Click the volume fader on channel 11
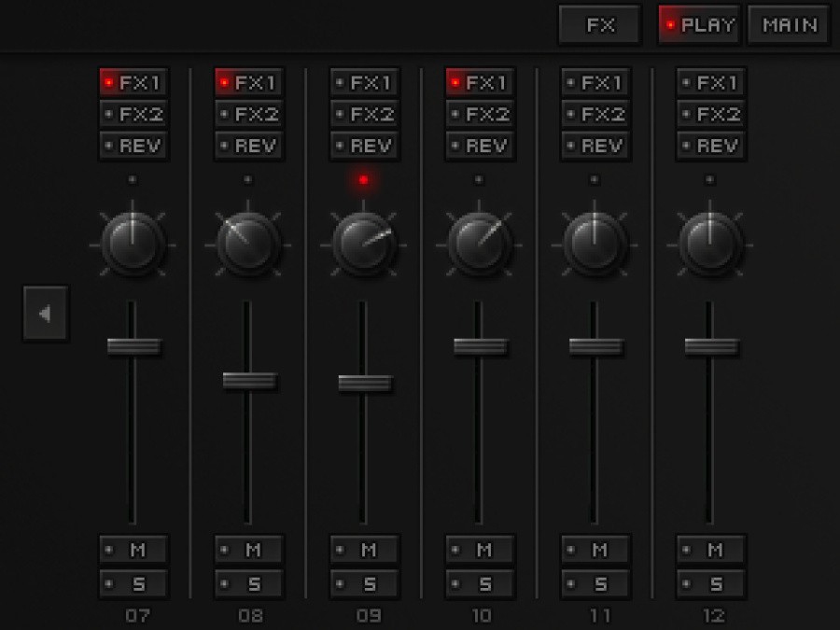Image resolution: width=840 pixels, height=630 pixels. (x=595, y=345)
